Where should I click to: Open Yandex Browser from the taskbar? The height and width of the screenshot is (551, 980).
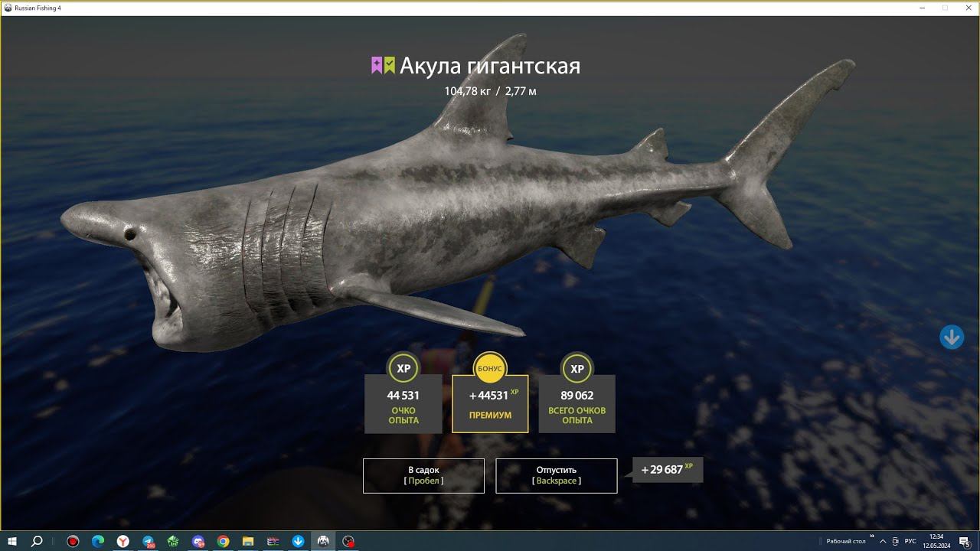[x=122, y=541]
